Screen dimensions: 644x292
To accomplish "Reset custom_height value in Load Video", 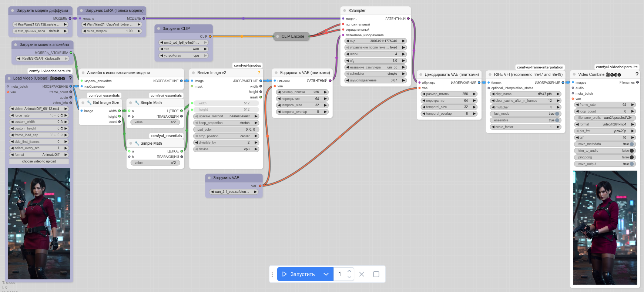I will (62, 128).
